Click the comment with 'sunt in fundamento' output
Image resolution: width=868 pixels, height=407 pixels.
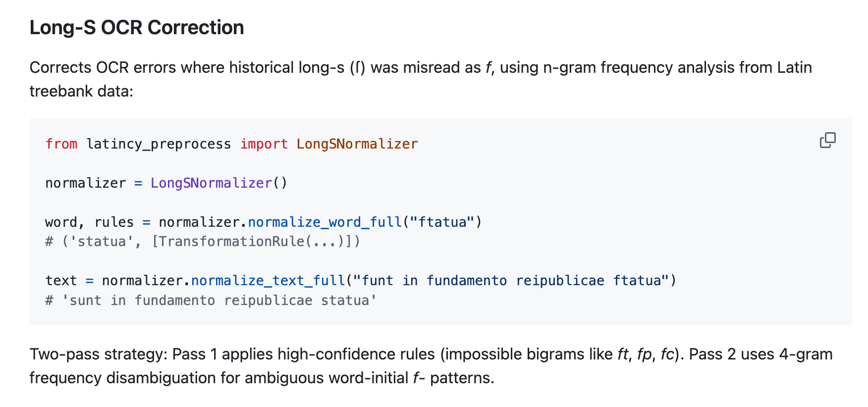tap(211, 301)
